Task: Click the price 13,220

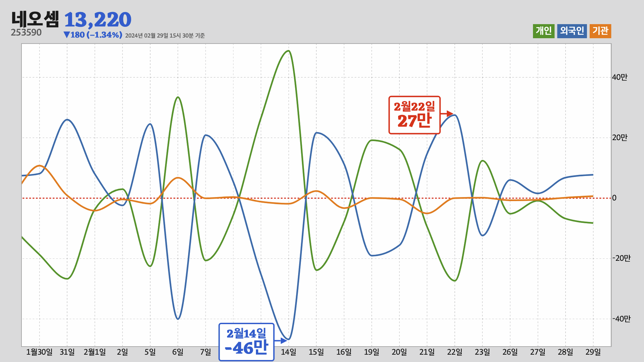Action: pos(98,20)
